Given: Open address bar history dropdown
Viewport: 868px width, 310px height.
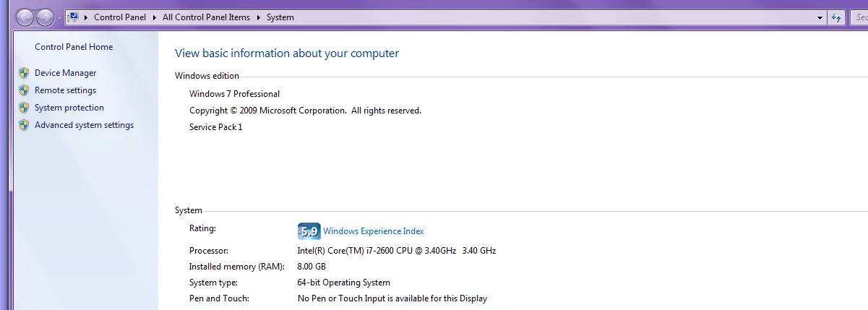Looking at the screenshot, I should click(820, 17).
